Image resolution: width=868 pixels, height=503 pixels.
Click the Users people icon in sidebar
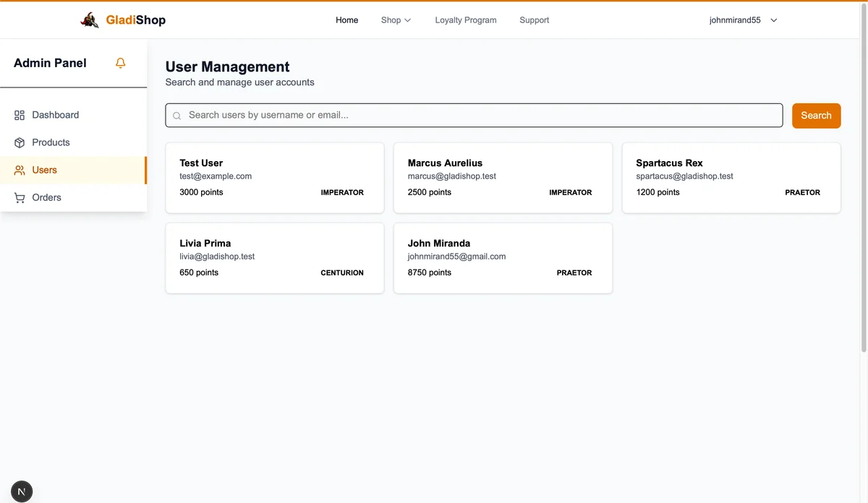20,170
